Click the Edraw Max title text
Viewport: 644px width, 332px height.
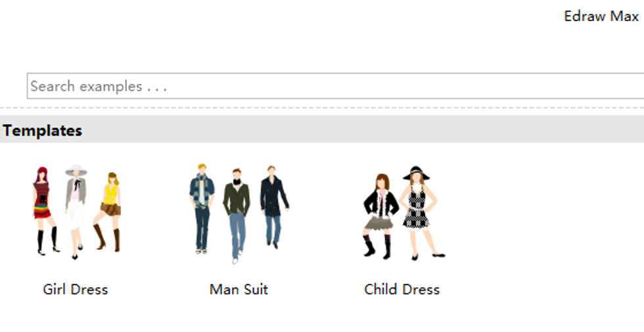(601, 16)
